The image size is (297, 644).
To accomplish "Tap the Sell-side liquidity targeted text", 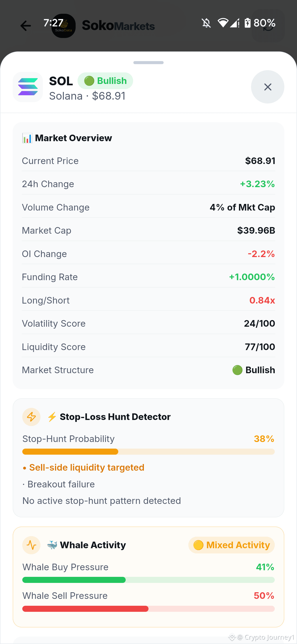I will pyautogui.click(x=87, y=468).
